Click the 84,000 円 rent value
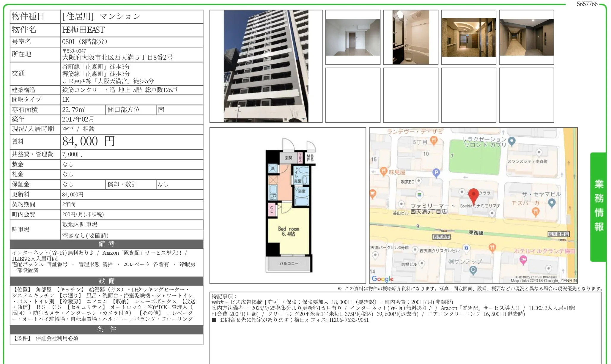 (x=89, y=141)
